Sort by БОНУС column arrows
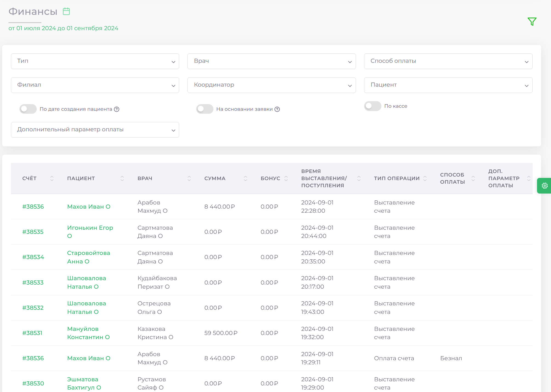The image size is (551, 392). [286, 178]
